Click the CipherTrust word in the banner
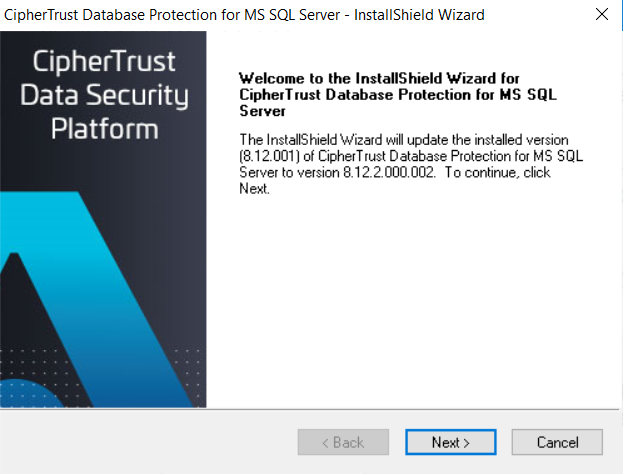The image size is (623, 476). 104,62
